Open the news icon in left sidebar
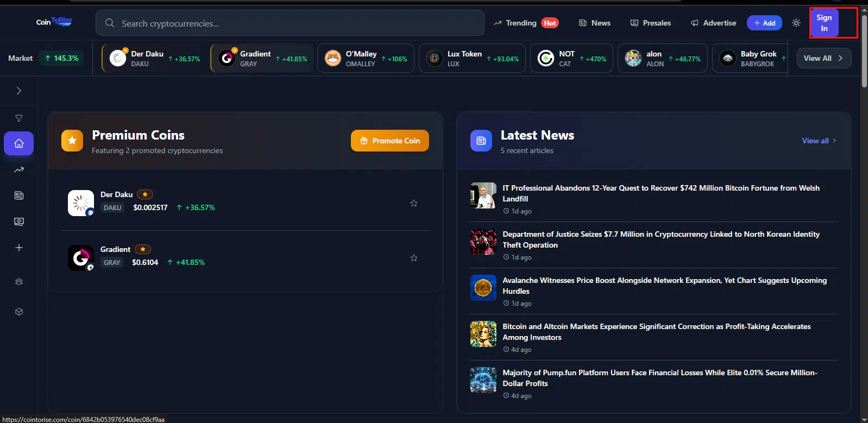Screen dimensions: 868x423 19,195
